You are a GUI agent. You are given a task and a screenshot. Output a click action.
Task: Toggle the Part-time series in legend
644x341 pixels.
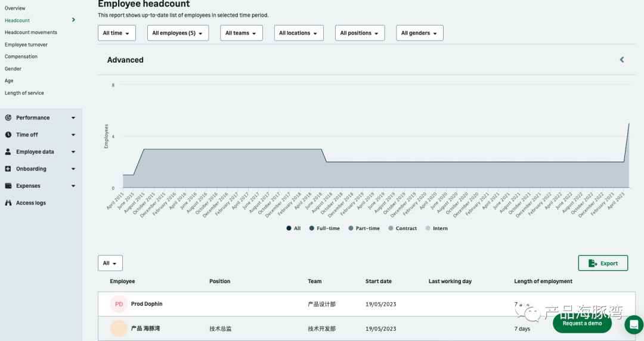point(364,228)
